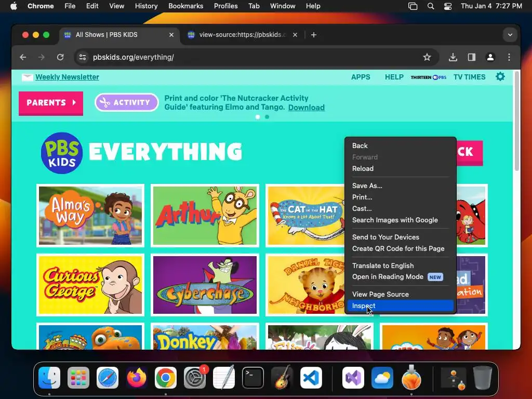
Task: Open site information icon in address bar
Action: [83, 57]
